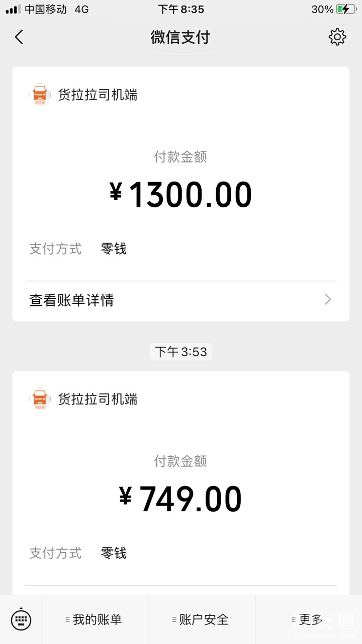This screenshot has height=644, width=362.
Task: Tap the first 货拉拉司机端 truck avatar
Action: pos(40,95)
